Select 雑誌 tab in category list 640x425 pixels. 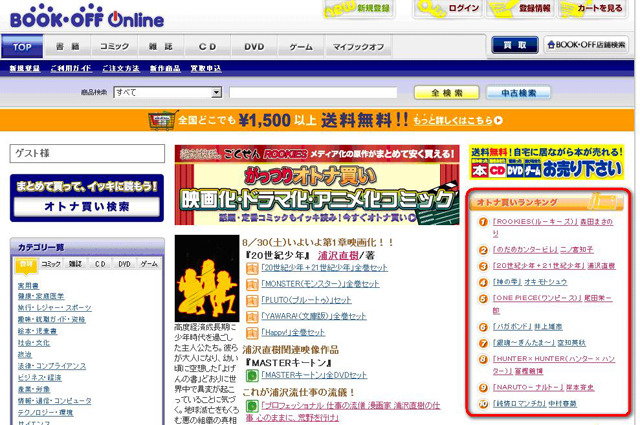pos(76,264)
